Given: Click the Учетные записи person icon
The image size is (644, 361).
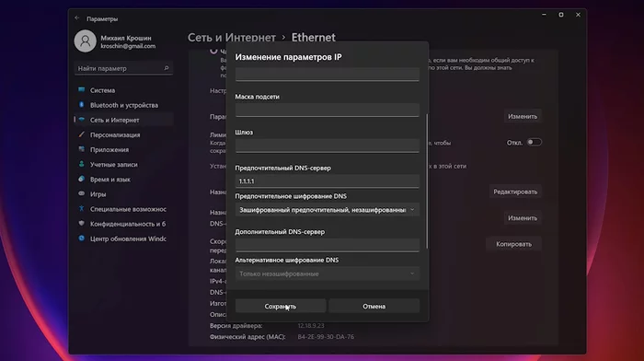Looking at the screenshot, I should click(81, 164).
